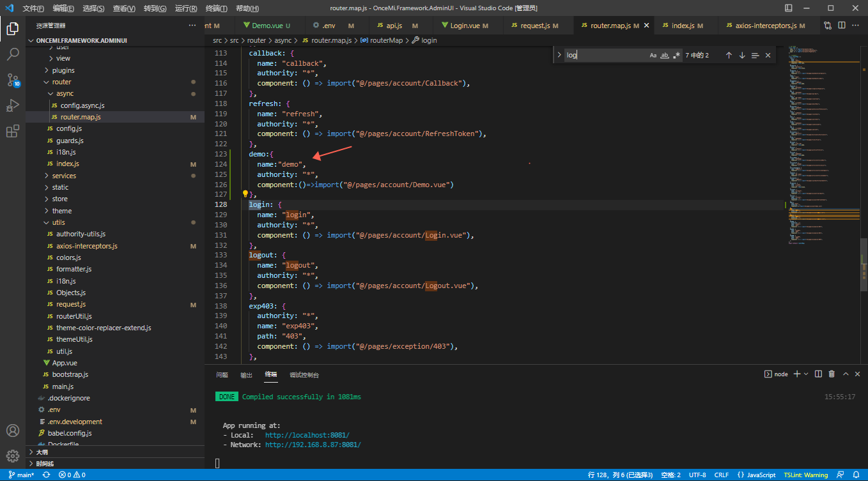This screenshot has height=481, width=868.
Task: Open new terminal launch profile dropdown
Action: pos(806,374)
